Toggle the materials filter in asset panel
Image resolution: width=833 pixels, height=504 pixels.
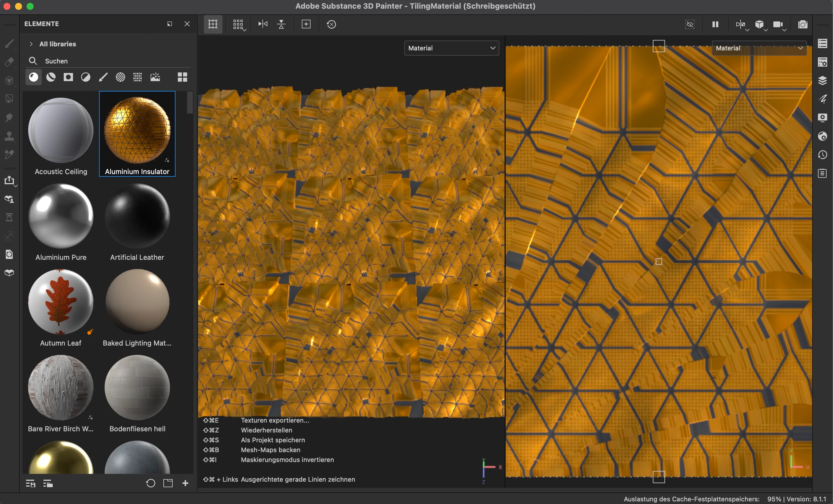(x=34, y=77)
